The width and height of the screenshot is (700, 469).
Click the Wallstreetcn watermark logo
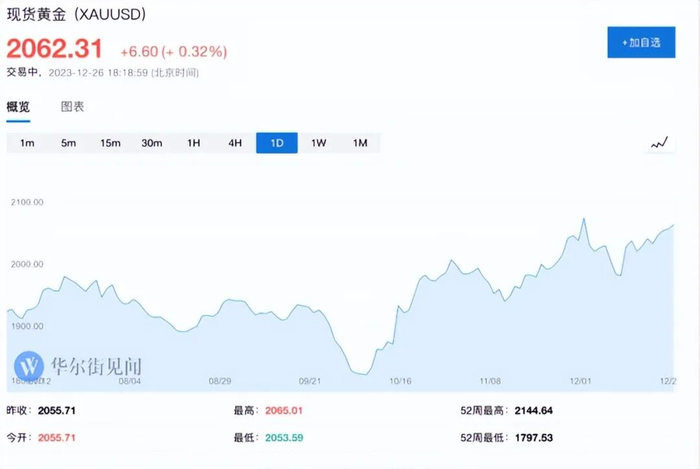pyautogui.click(x=28, y=364)
